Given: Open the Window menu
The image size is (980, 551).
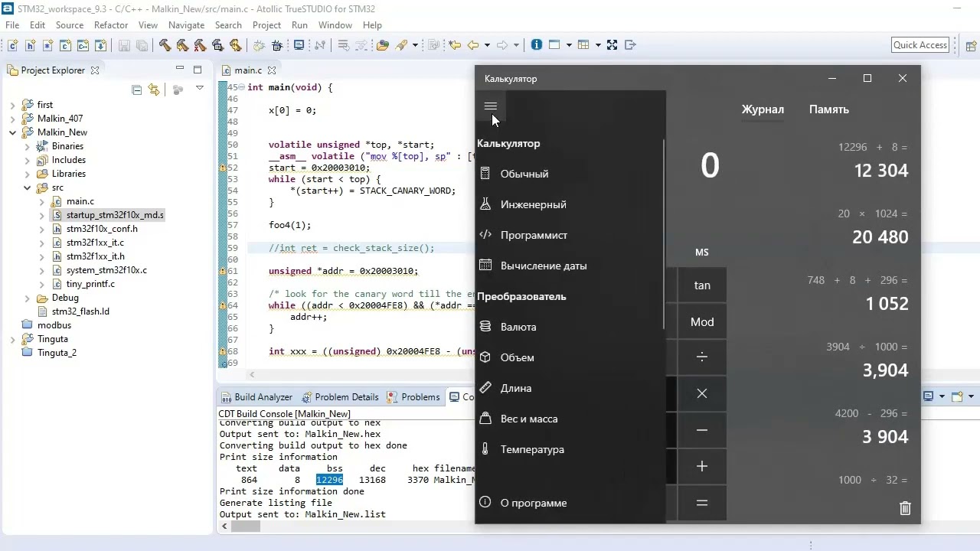Looking at the screenshot, I should [x=335, y=25].
